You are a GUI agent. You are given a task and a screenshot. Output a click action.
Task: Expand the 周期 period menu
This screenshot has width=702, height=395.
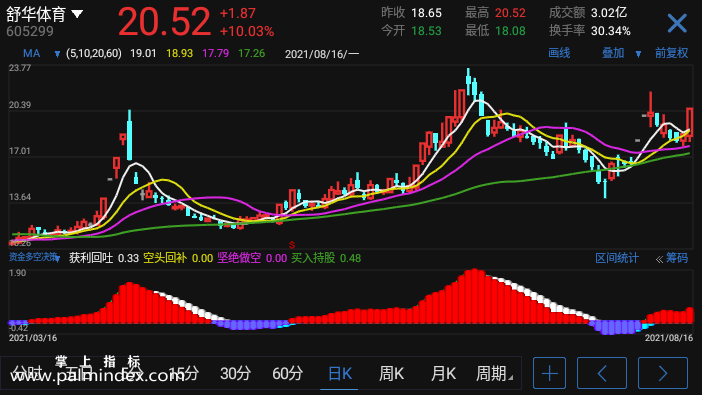tap(494, 373)
